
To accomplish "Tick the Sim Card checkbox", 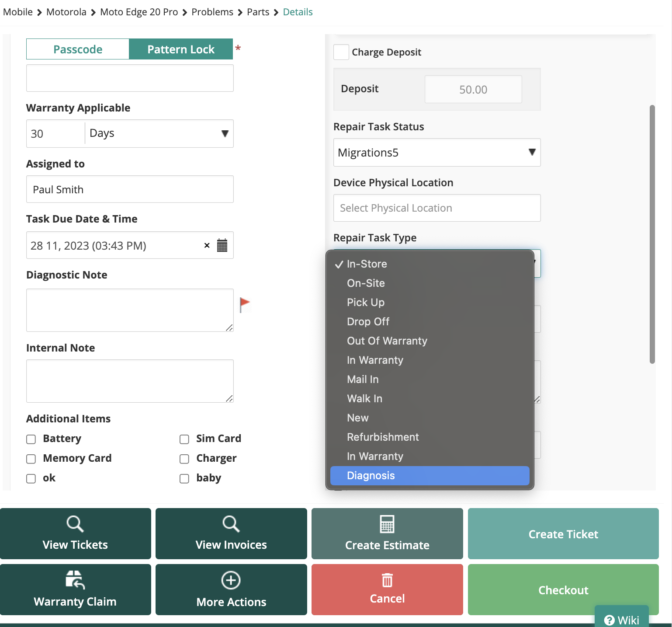I will point(184,439).
